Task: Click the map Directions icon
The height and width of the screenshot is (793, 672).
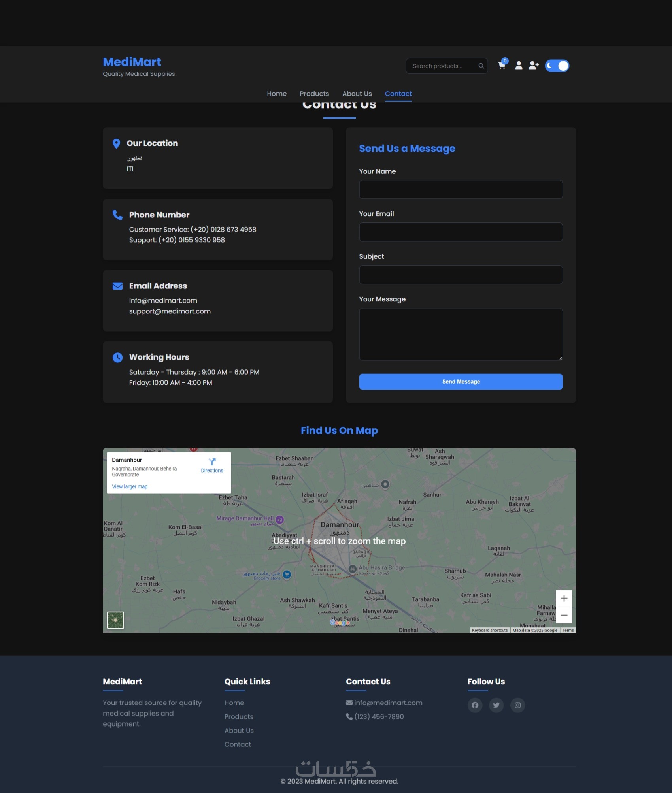Action: pyautogui.click(x=212, y=461)
